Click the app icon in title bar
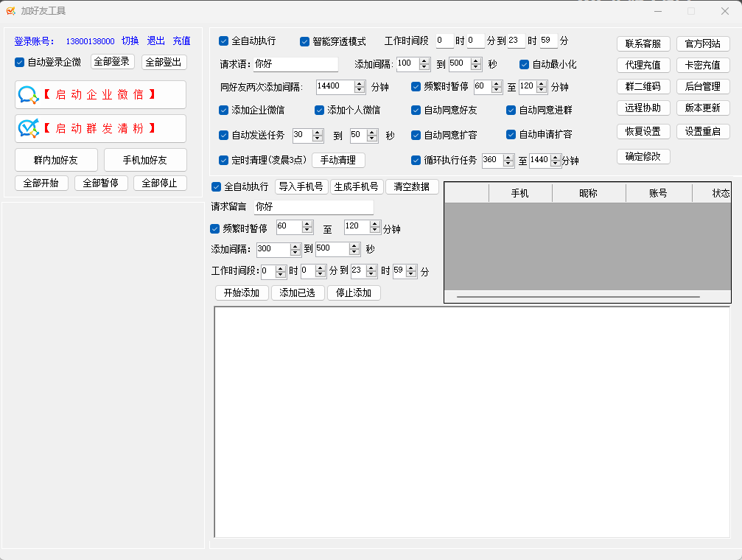This screenshot has width=742, height=560. (10, 11)
